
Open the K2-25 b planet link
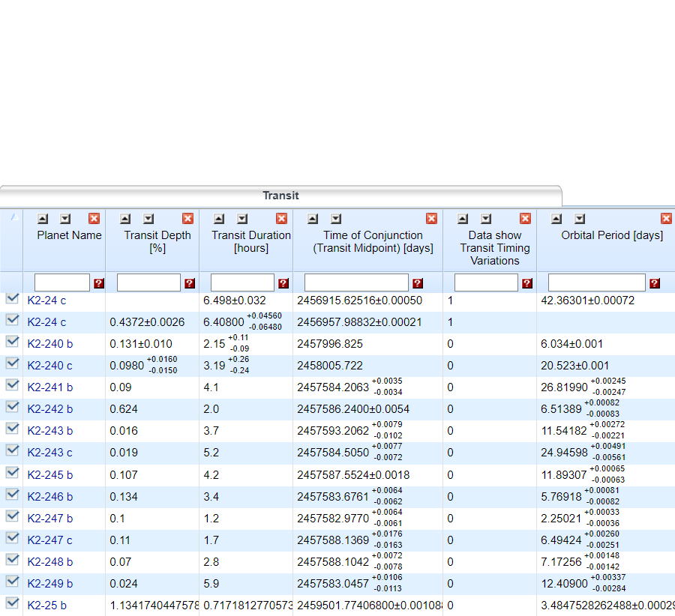pyautogui.click(x=47, y=605)
